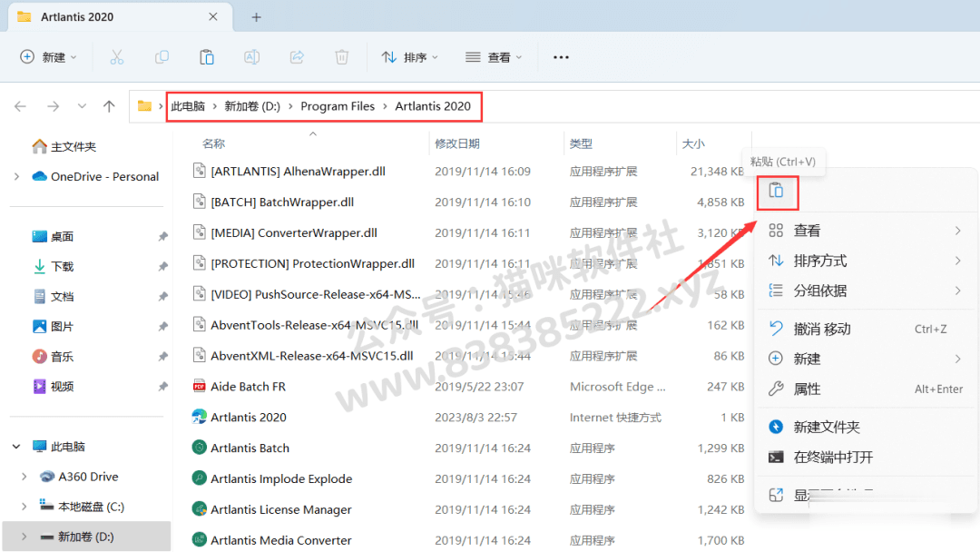The width and height of the screenshot is (980, 552).
Task: Select 桌面 in the sidebar
Action: (x=63, y=236)
